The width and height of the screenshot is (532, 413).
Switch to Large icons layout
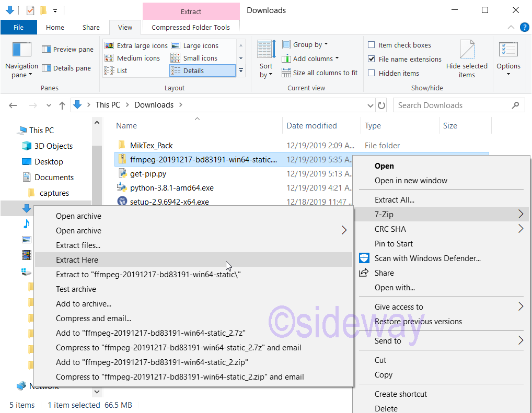(195, 45)
